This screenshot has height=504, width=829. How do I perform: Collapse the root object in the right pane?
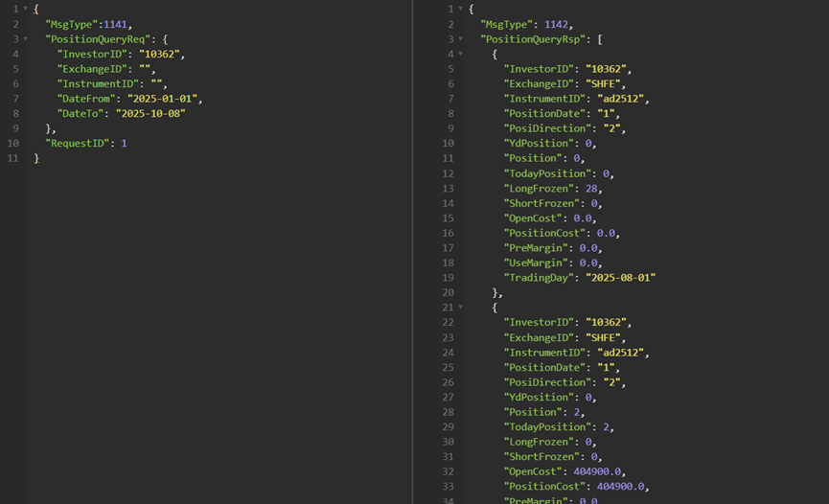pyautogui.click(x=461, y=9)
